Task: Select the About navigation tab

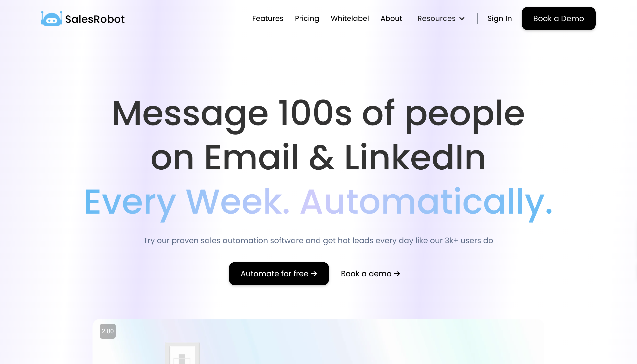Action: coord(391,18)
